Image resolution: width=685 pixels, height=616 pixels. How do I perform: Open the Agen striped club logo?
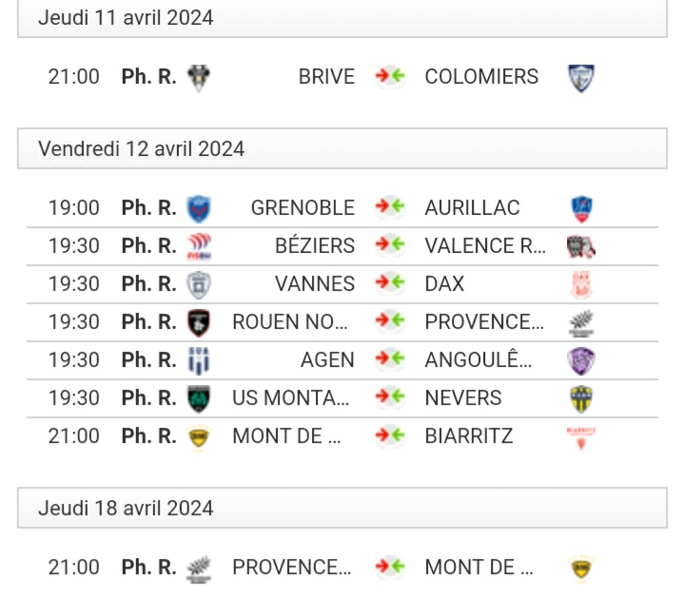199,360
